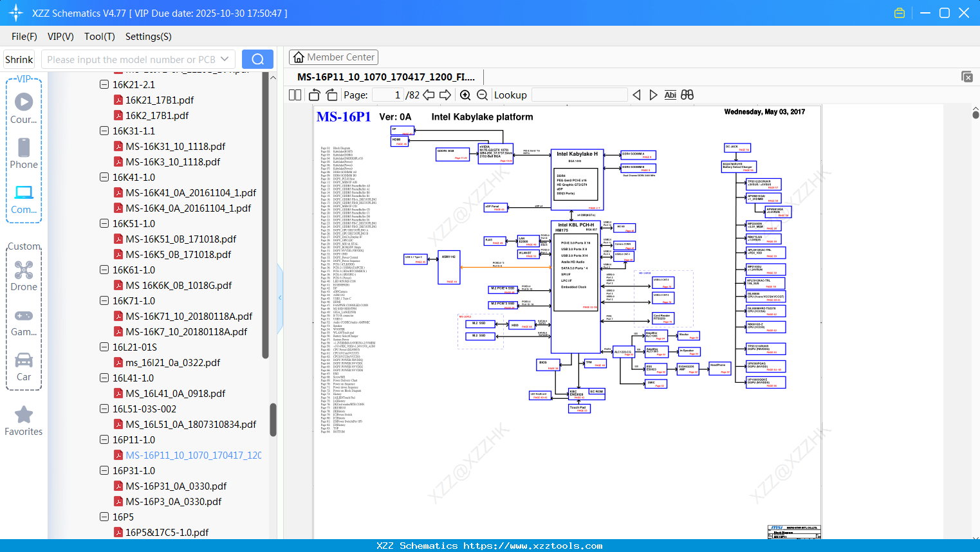Open MS 16K6K_0B_1018G.pdf
The width and height of the screenshot is (980, 552).
click(179, 285)
